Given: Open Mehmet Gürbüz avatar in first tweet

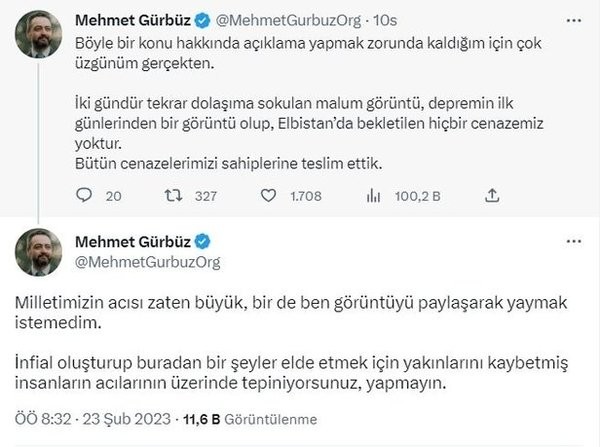Looking at the screenshot, I should (x=38, y=37).
